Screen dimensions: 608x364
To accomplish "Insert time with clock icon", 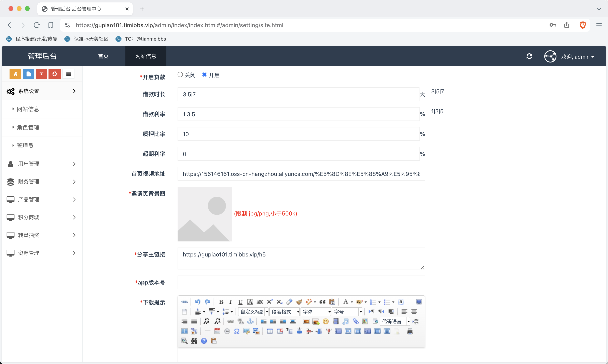I will pos(227,331).
